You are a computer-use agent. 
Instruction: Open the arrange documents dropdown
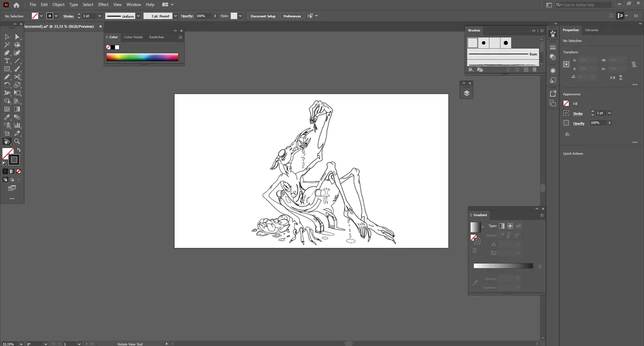[x=172, y=5]
